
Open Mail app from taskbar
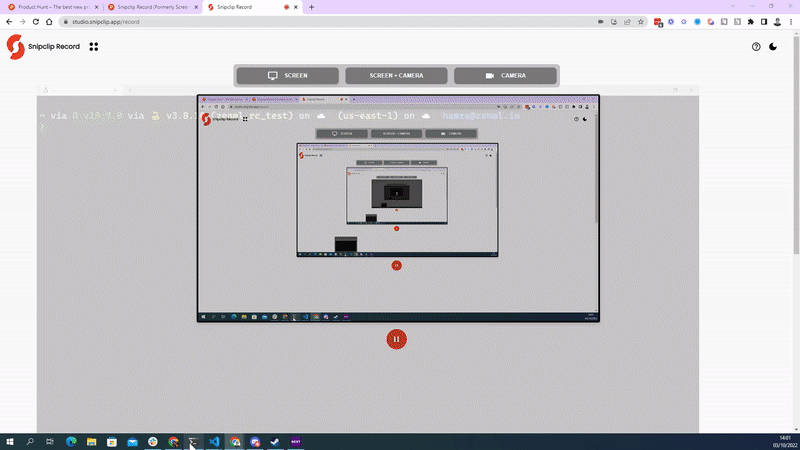pos(132,442)
